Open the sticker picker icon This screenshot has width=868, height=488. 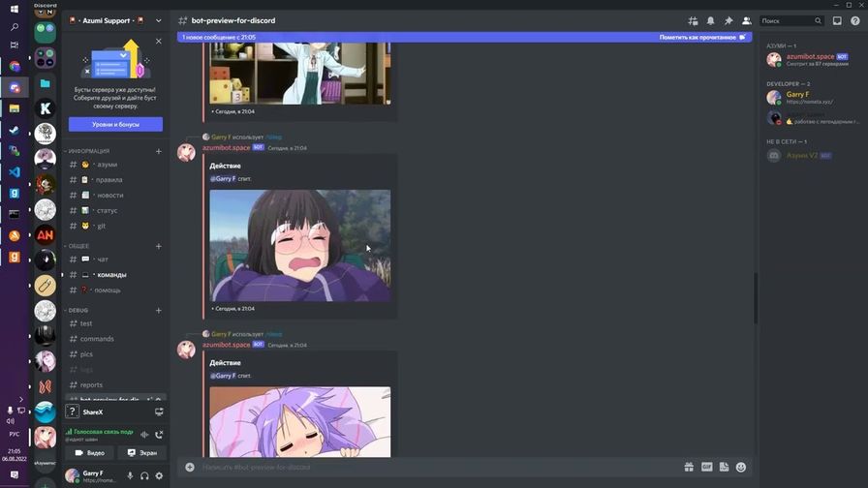[724, 468]
